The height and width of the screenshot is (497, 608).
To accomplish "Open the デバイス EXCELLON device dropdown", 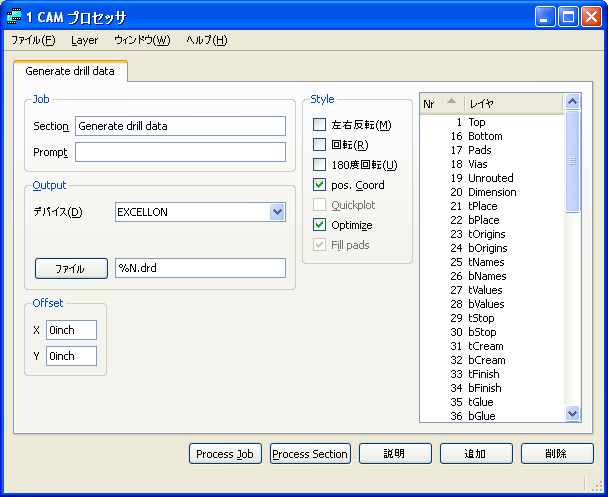I will (277, 212).
